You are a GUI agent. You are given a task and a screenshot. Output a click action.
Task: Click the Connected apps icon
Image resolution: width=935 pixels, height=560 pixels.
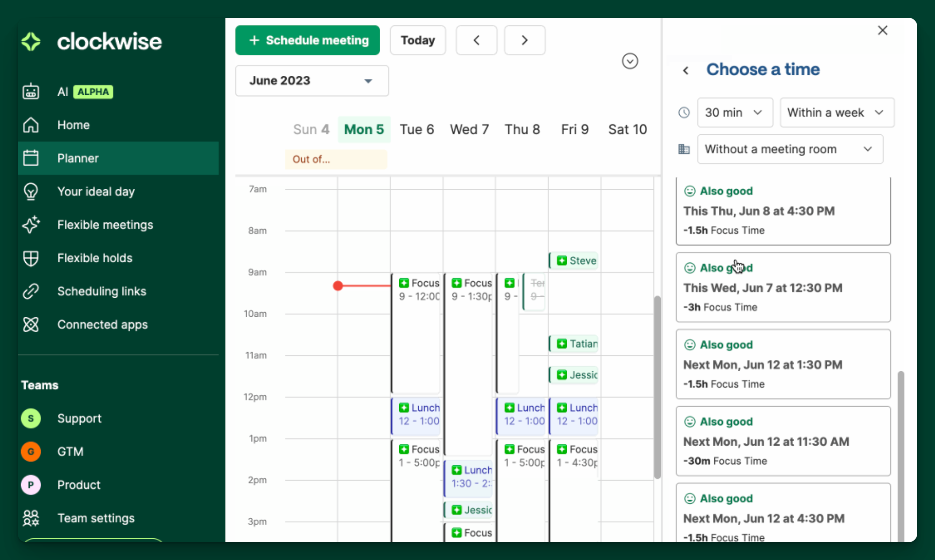31,324
